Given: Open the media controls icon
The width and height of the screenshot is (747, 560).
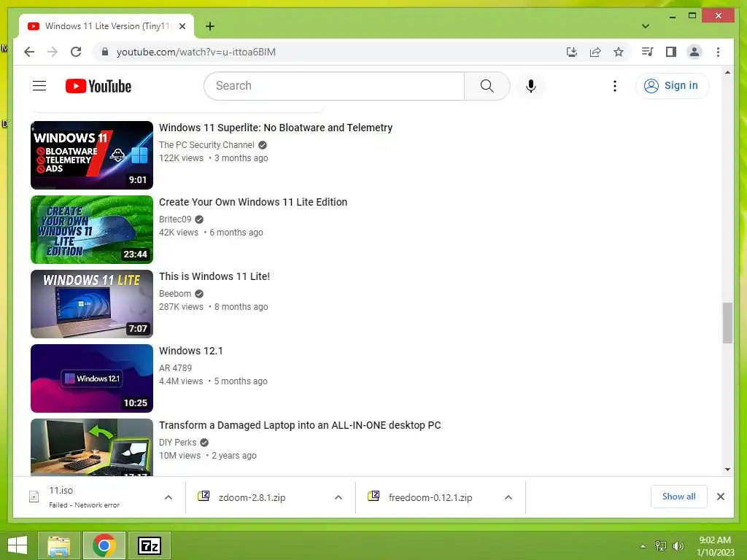Looking at the screenshot, I should [647, 52].
